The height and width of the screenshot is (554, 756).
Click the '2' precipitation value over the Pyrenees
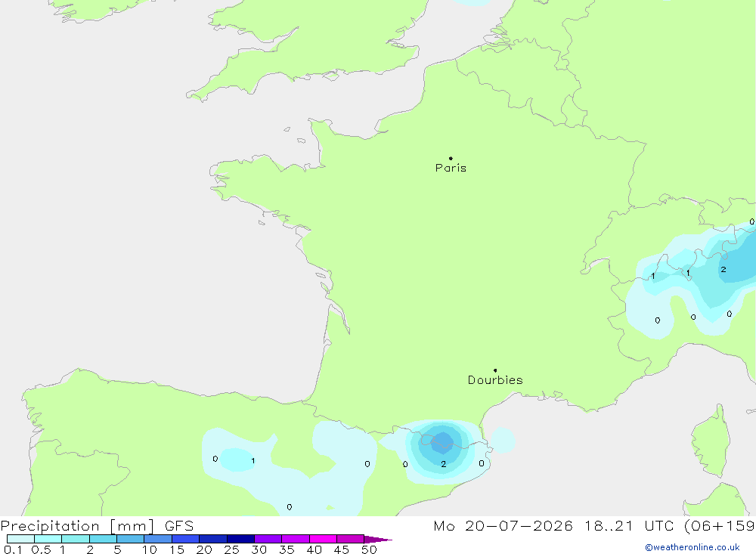444,464
